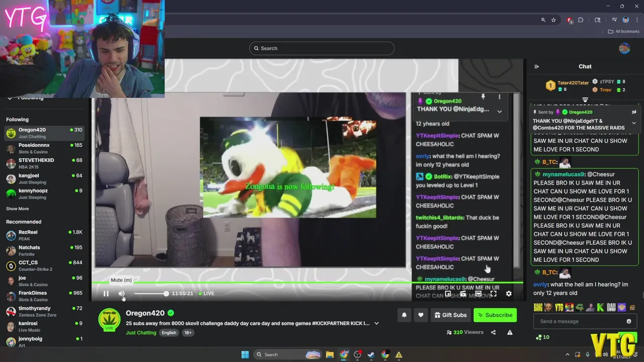Viewport: 644px width, 362px height.
Task: Open STEVETHEKIID channel in sidebar
Action: point(44,163)
